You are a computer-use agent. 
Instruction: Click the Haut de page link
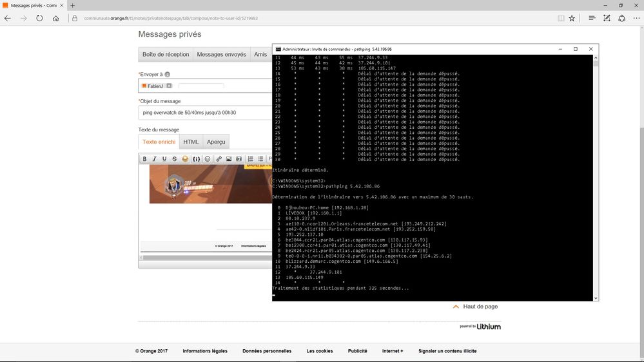point(480,307)
